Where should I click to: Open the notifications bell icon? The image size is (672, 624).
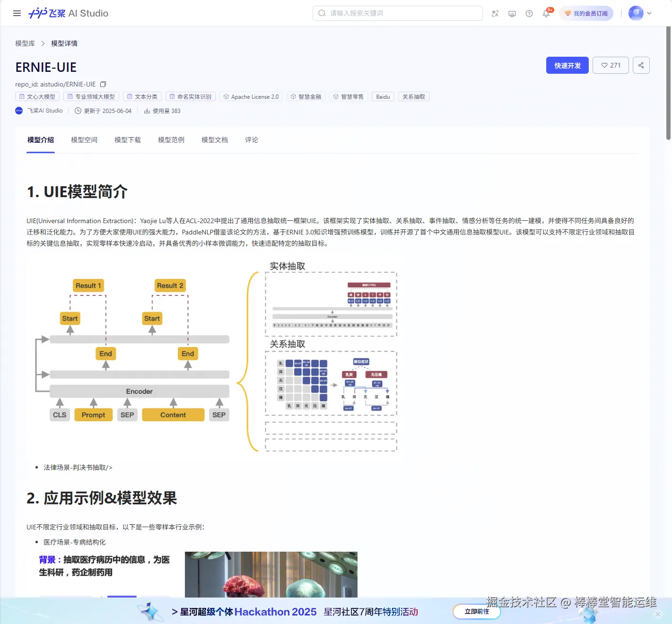(547, 13)
